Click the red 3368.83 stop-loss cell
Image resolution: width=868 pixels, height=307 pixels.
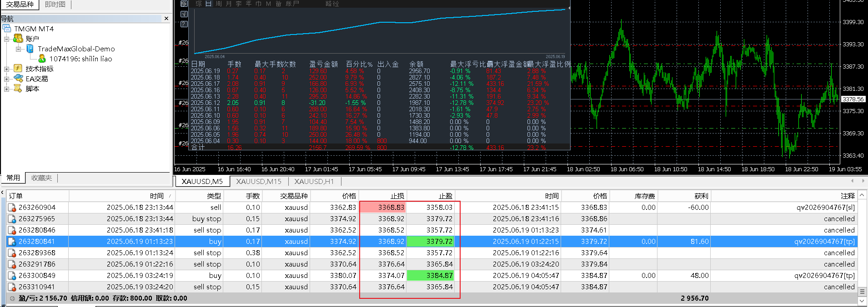pos(382,207)
